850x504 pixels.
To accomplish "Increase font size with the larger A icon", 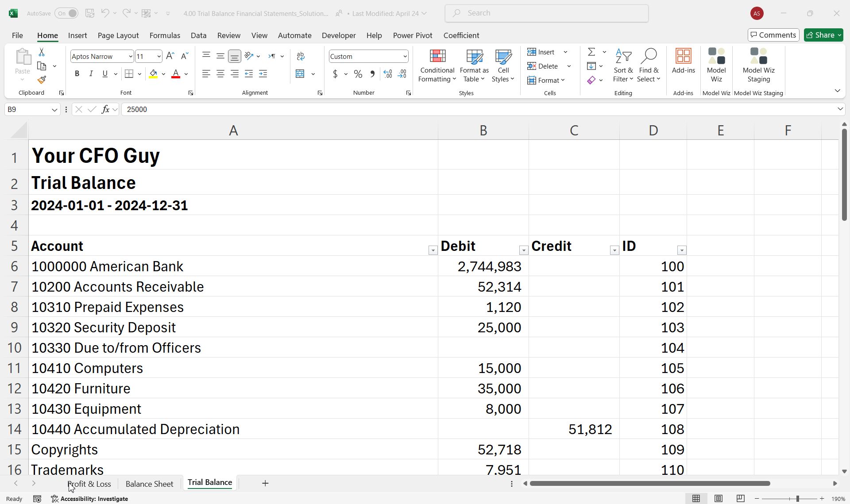I will tap(170, 56).
